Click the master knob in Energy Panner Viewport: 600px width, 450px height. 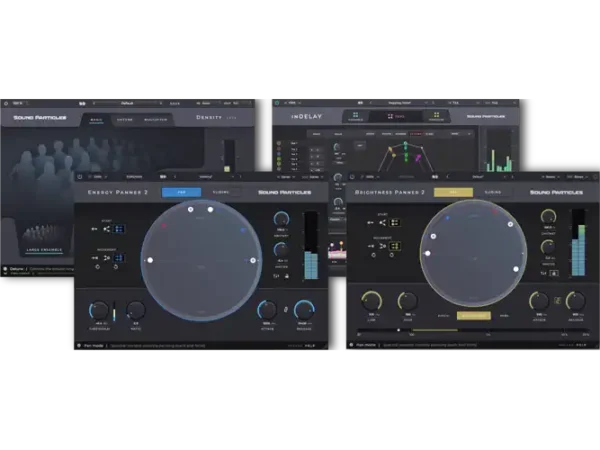tap(281, 250)
